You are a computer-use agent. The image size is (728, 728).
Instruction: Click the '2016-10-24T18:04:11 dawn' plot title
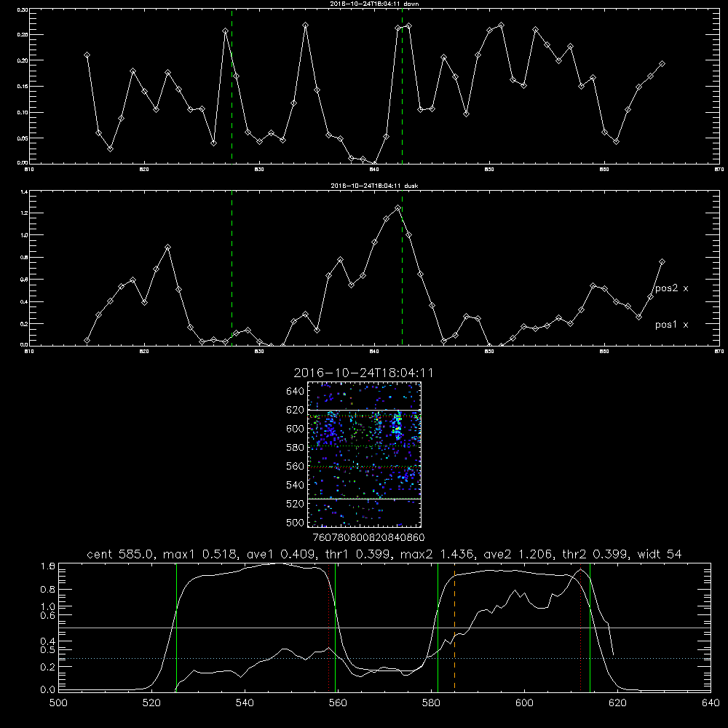pos(374,4)
